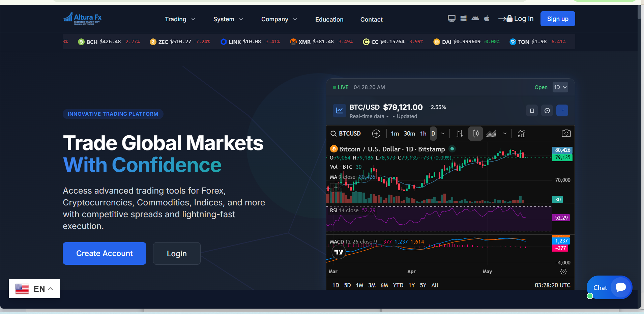Click the green market status dot after Bitstamp
644x314 pixels.
(x=452, y=149)
